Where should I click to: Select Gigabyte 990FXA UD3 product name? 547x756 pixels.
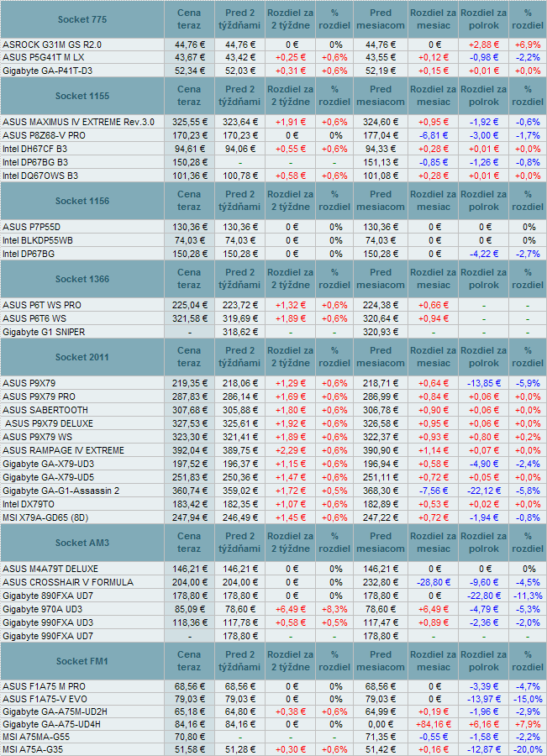point(48,623)
